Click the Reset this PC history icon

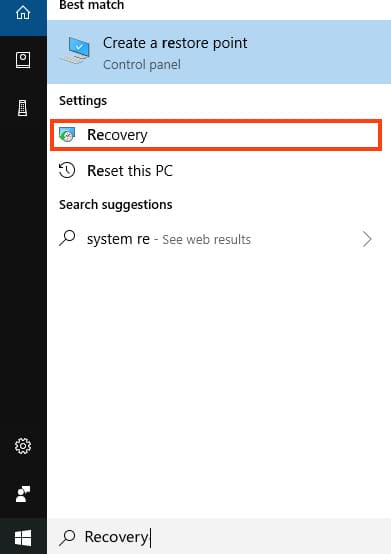[67, 170]
